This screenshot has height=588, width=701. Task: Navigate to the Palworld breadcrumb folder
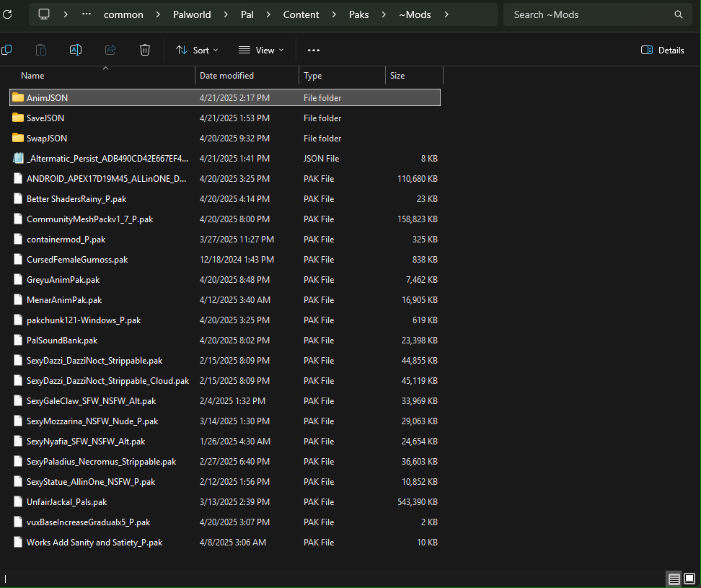pyautogui.click(x=192, y=14)
